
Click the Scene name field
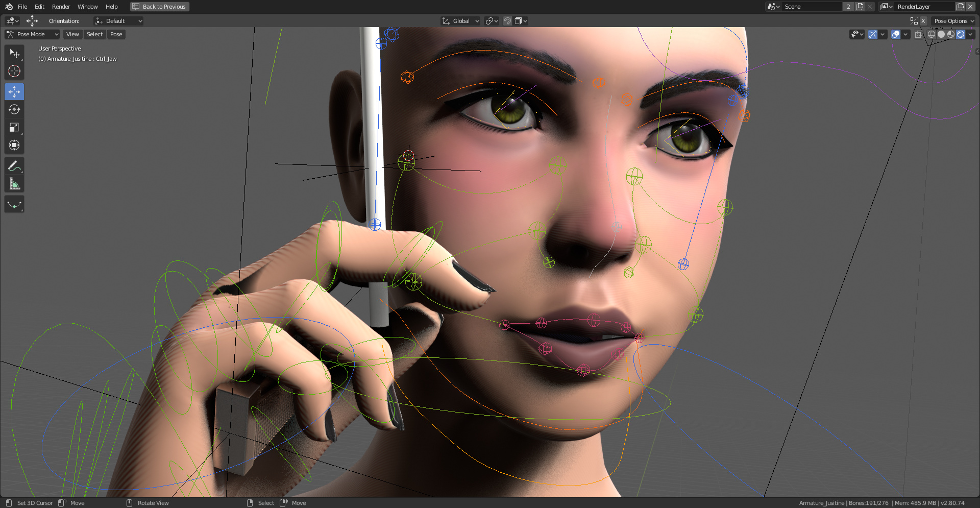812,7
